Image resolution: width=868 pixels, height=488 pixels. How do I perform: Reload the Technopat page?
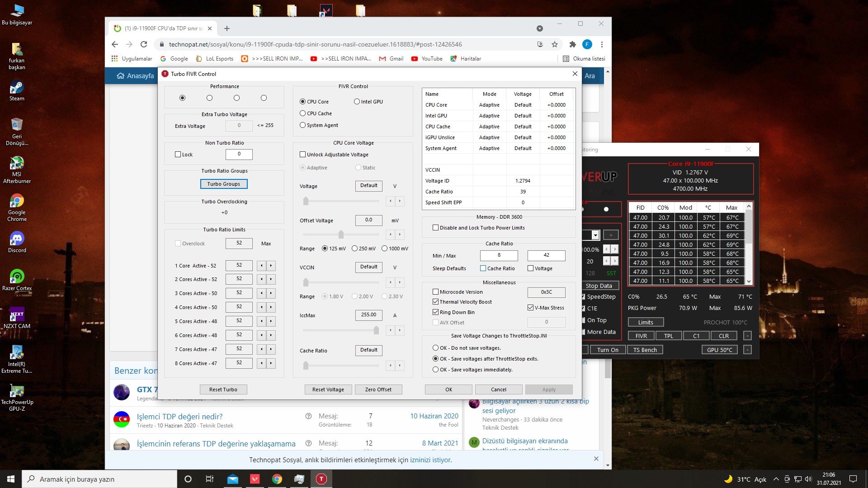(144, 44)
